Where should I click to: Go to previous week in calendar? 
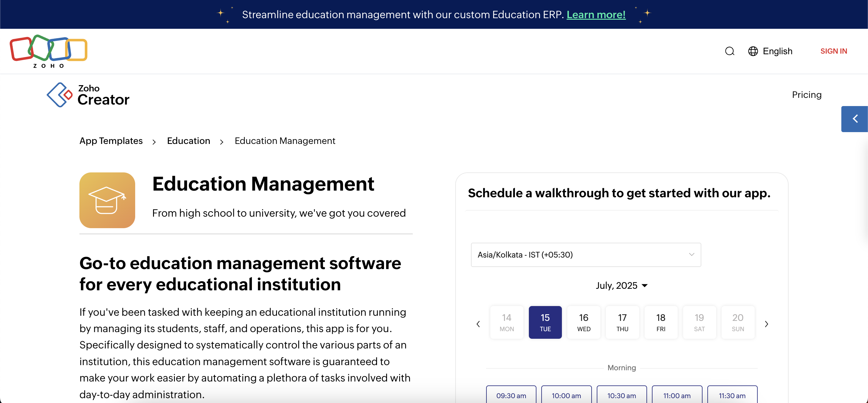tap(478, 324)
